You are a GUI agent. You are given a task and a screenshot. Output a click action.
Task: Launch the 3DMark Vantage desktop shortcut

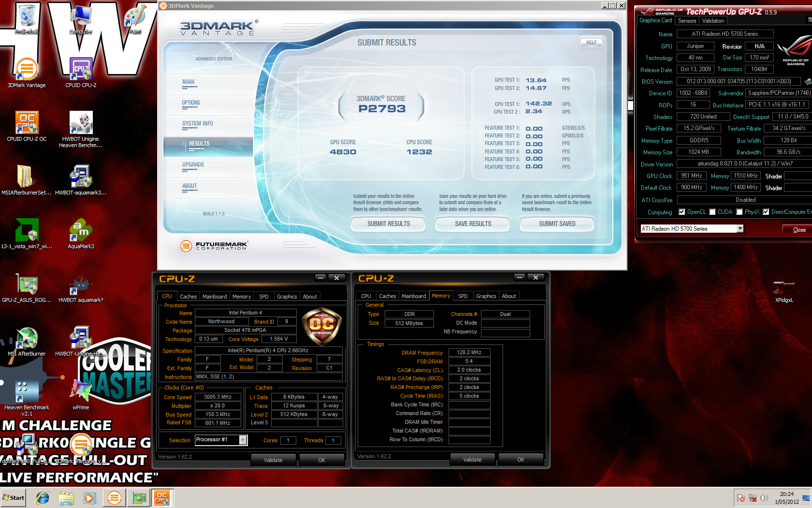pyautogui.click(x=27, y=73)
